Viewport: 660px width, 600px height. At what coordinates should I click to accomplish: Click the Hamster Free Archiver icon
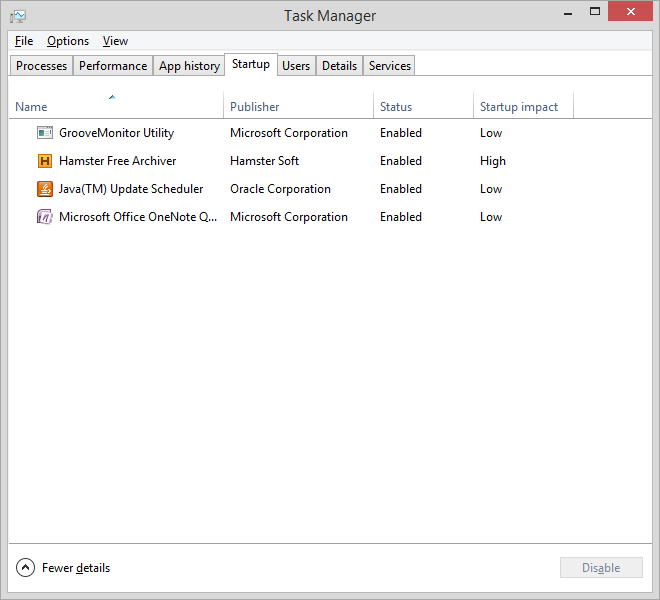pyautogui.click(x=44, y=161)
